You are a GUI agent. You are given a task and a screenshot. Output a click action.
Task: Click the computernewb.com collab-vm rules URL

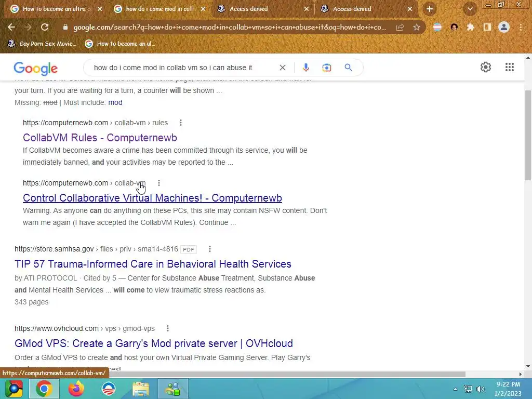point(96,123)
